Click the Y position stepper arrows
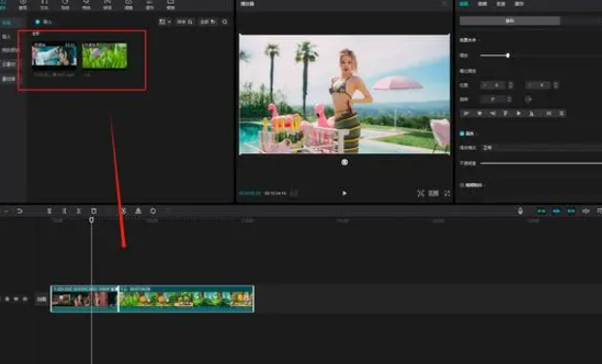The height and width of the screenshot is (364, 602). click(555, 85)
